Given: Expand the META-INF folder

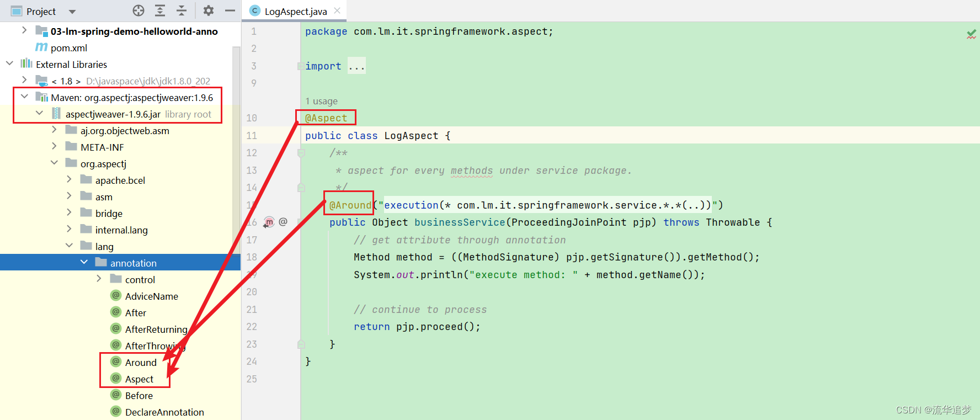Looking at the screenshot, I should pos(54,146).
